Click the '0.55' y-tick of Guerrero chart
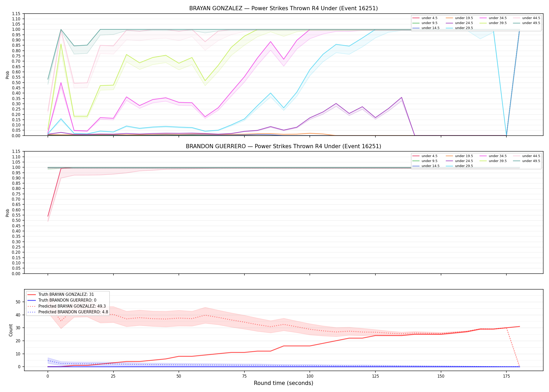Image resolution: width=549 pixels, height=392 pixels. coord(16,215)
